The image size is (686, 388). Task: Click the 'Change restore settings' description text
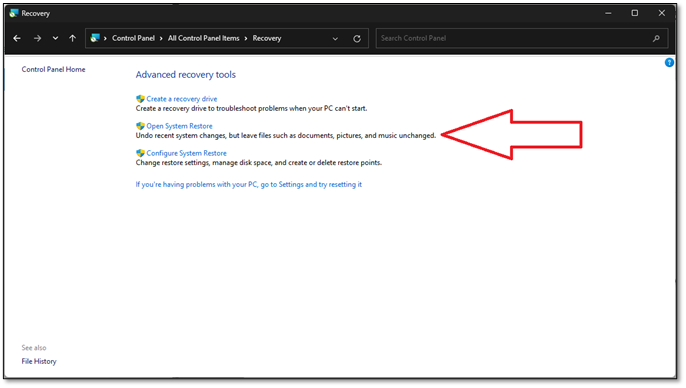[259, 163]
